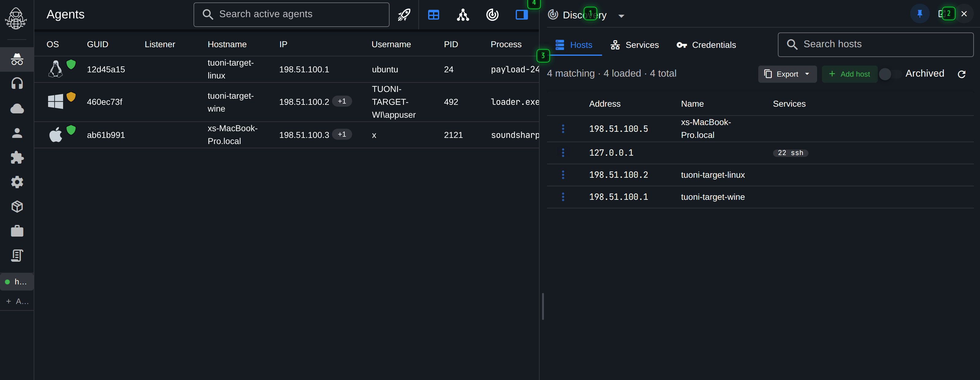The image size is (980, 380).
Task: Sort hosts by Name column header
Action: [x=692, y=104]
